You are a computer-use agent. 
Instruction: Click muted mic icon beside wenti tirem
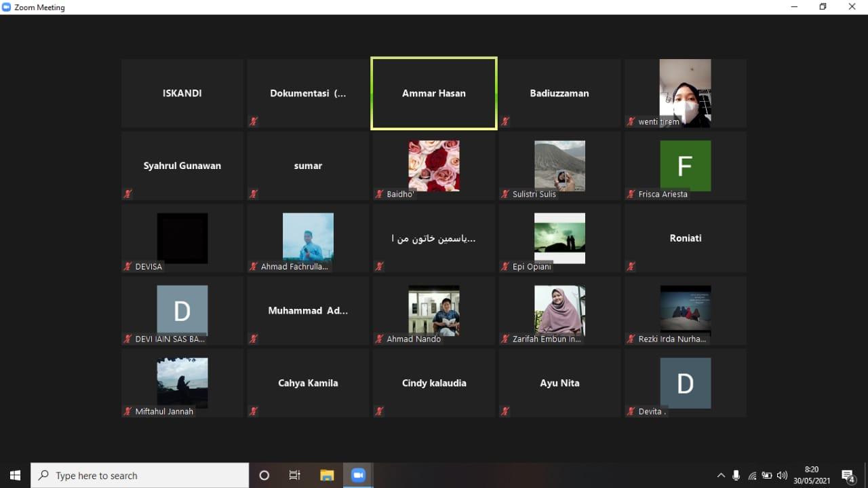click(631, 121)
